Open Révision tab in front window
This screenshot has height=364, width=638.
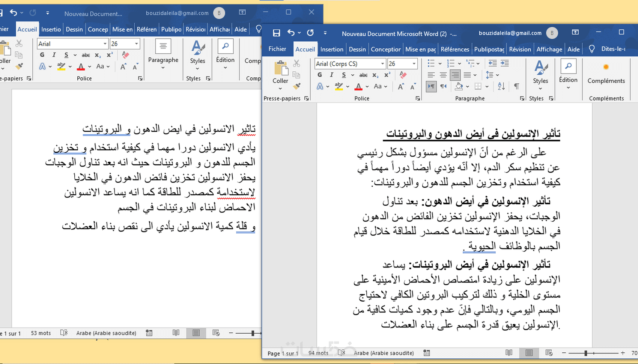520,49
